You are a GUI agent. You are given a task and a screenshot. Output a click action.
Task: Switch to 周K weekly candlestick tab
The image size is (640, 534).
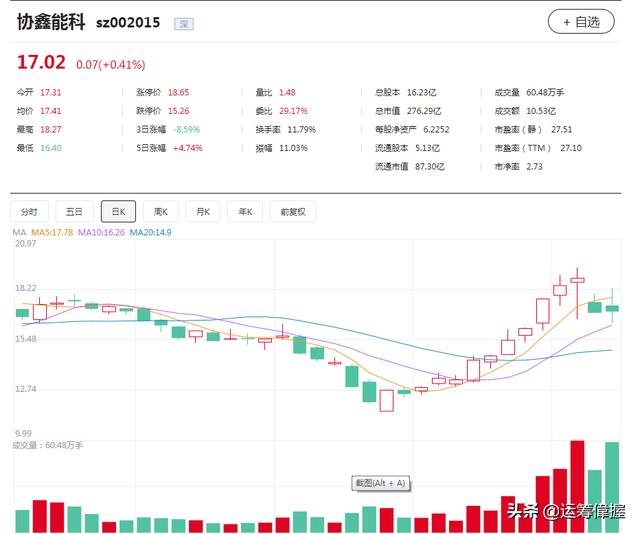point(161,211)
